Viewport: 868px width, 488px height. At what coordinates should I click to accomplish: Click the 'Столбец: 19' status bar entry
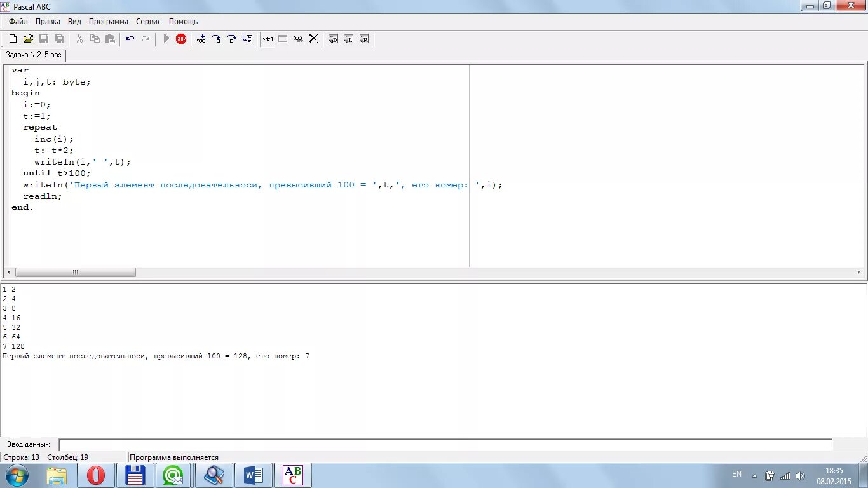point(67,457)
